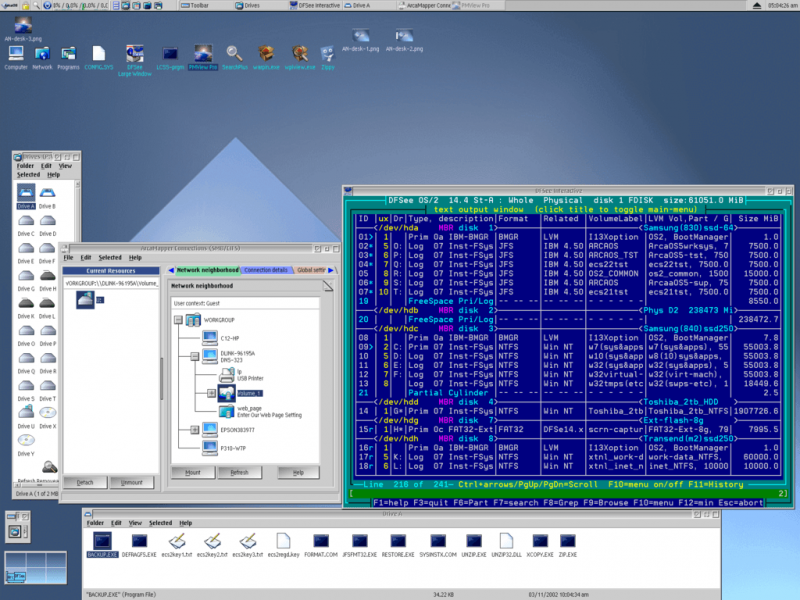Switch to ArcaMapper Connections taskbar entry
The image size is (800, 600).
424,6
